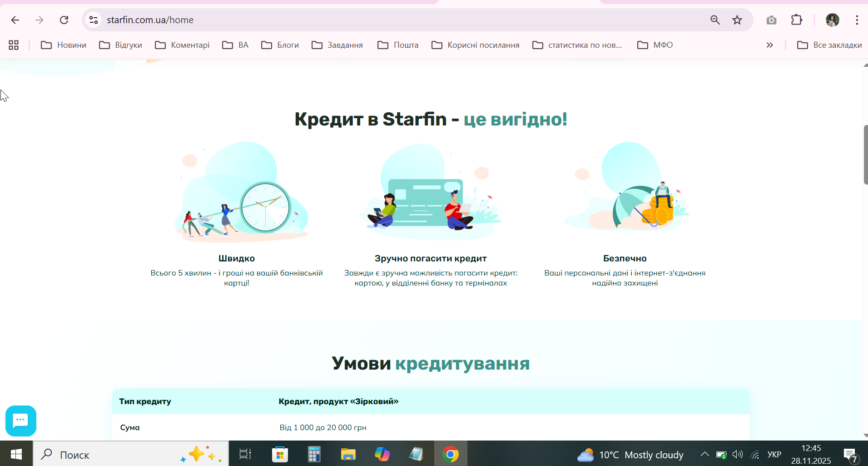This screenshot has height=466, width=868.
Task: Switch the УКР keyboard language
Action: click(x=774, y=455)
